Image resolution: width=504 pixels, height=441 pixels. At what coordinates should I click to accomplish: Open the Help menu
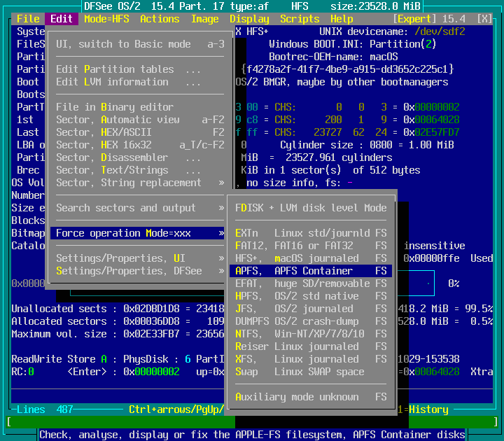(x=342, y=19)
